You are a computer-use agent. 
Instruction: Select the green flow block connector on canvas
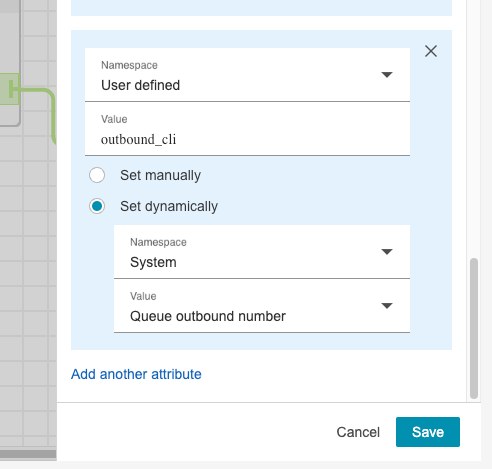click(9, 89)
